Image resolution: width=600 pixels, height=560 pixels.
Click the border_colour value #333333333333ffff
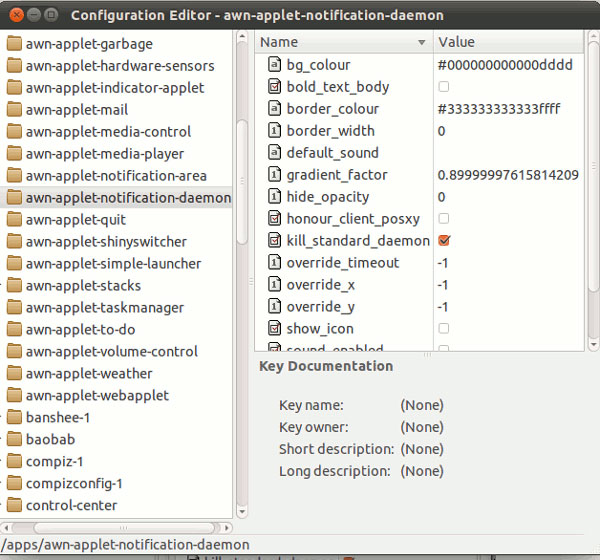pyautogui.click(x=505, y=109)
